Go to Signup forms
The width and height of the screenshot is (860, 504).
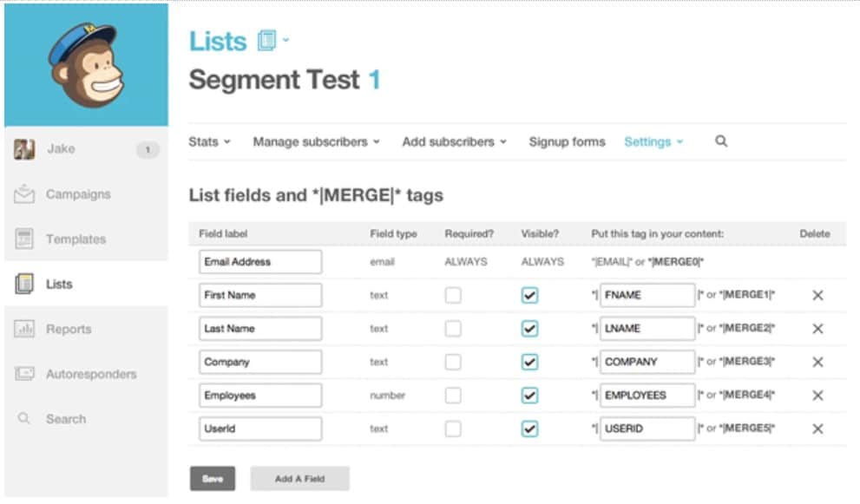pyautogui.click(x=567, y=141)
